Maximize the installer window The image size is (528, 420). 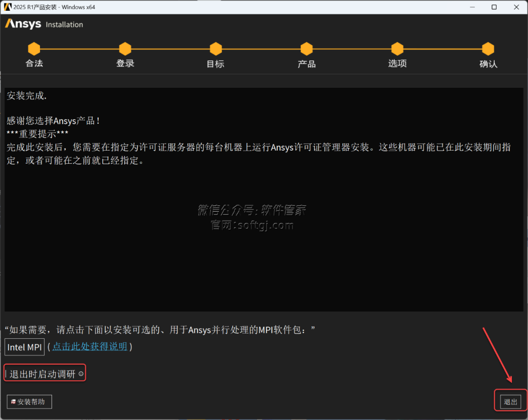(x=494, y=7)
